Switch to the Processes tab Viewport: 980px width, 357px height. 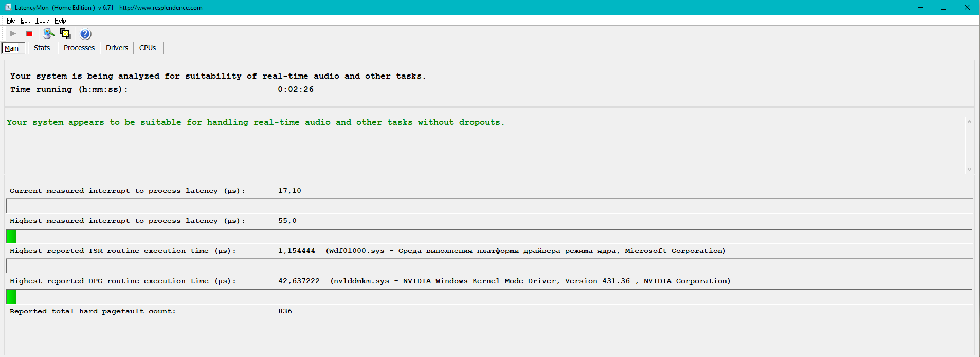tap(79, 48)
